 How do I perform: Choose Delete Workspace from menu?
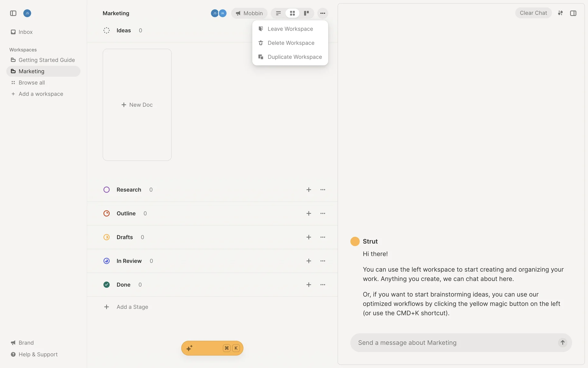point(291,43)
